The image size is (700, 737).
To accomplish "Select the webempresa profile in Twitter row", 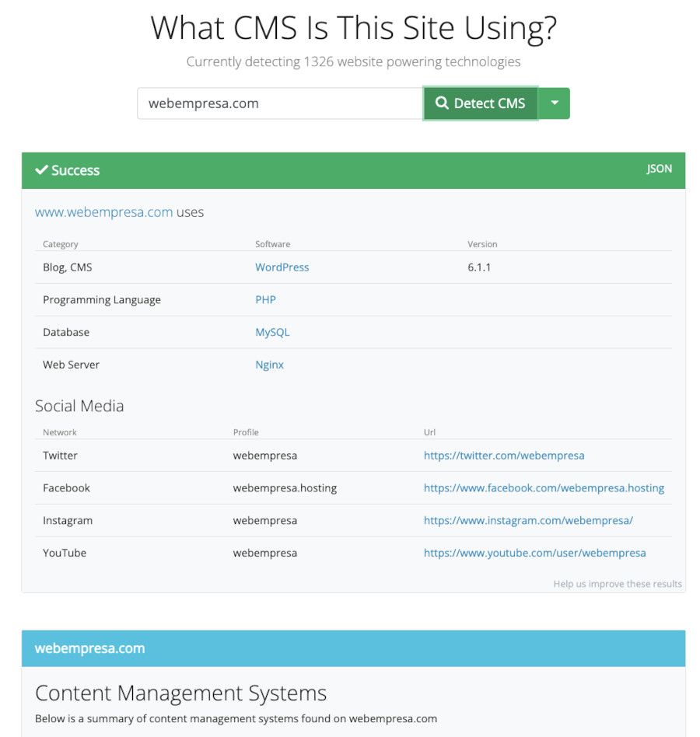I will [265, 456].
